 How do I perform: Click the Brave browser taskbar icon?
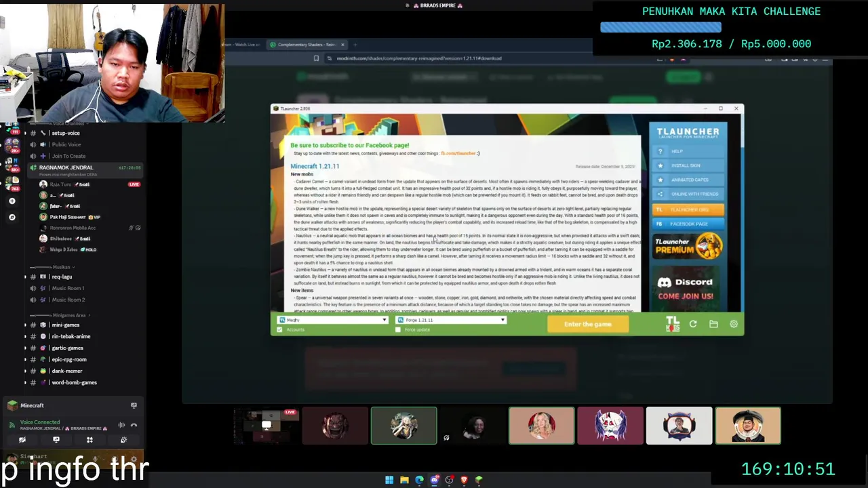tap(464, 480)
